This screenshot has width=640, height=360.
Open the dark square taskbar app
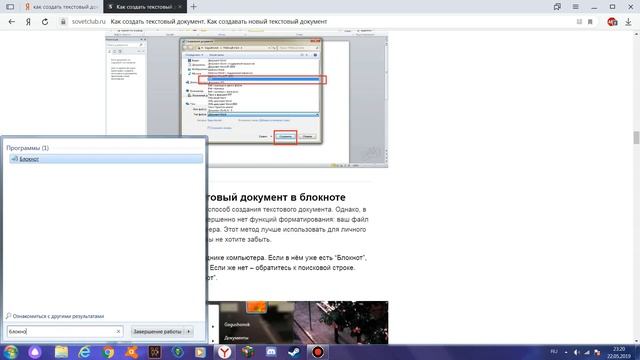click(155, 352)
